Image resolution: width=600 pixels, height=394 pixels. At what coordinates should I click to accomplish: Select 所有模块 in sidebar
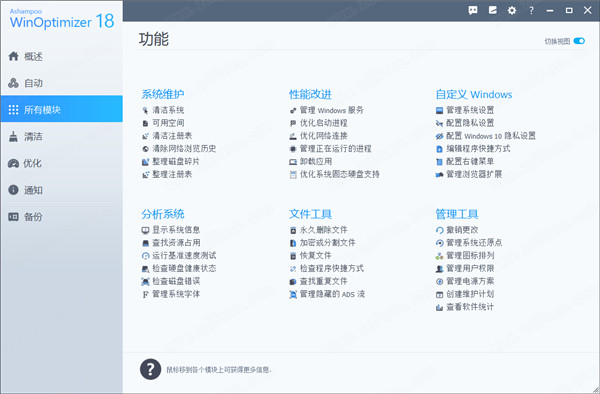tap(61, 109)
